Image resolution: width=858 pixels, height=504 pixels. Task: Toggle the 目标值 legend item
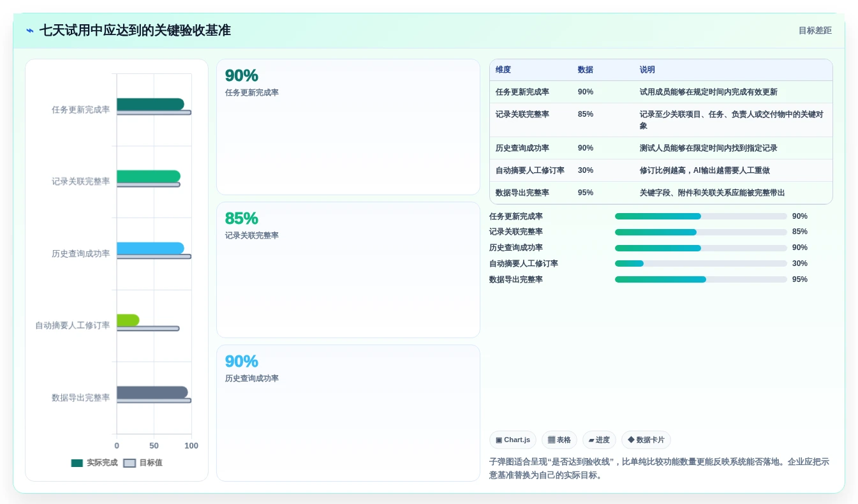coord(143,463)
